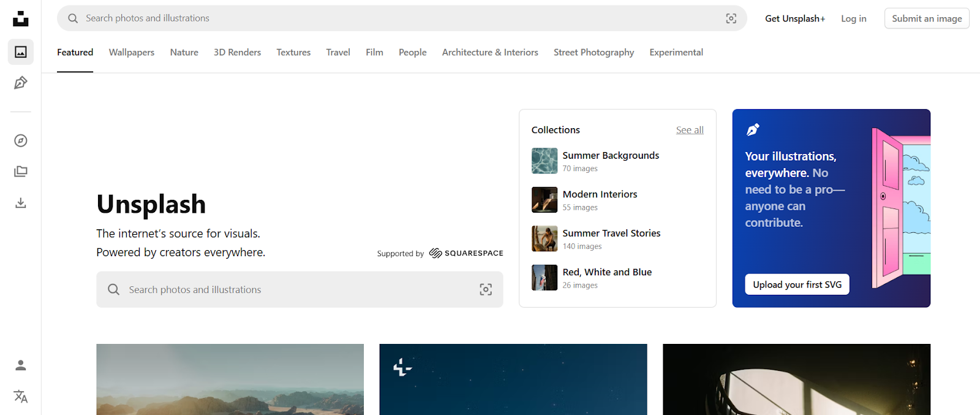Click magnifier icon in top search bar

73,18
